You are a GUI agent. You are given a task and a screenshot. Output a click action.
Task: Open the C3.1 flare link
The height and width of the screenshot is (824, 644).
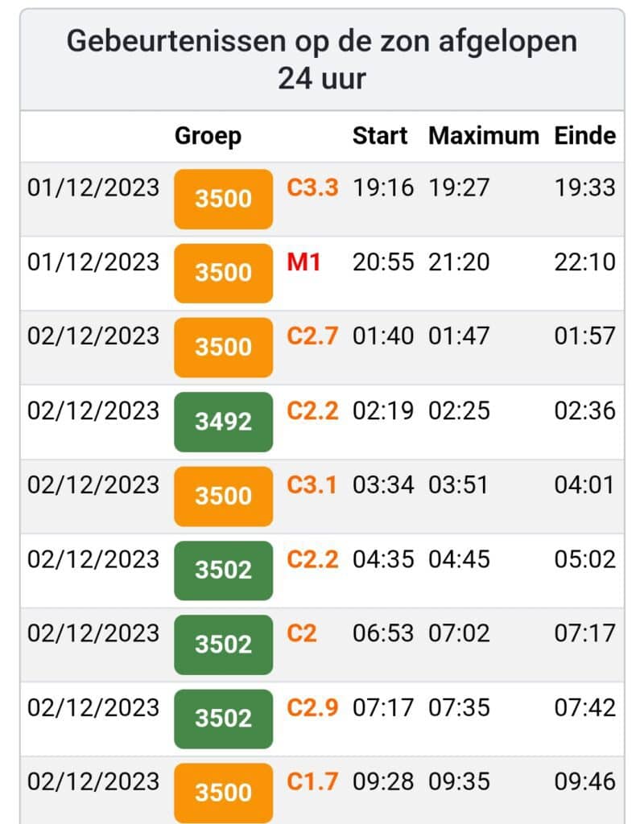pyautogui.click(x=312, y=484)
